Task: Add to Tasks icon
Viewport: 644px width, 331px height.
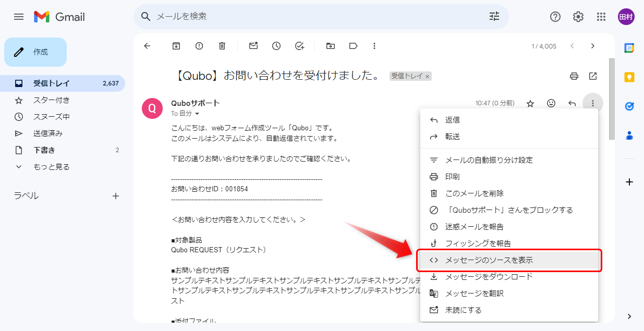Action: coord(299,46)
